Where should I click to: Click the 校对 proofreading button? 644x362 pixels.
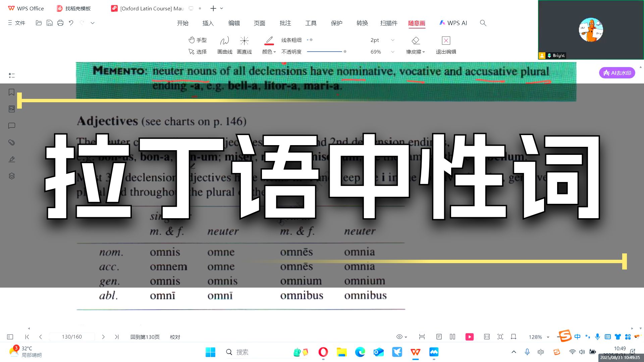coord(175,337)
